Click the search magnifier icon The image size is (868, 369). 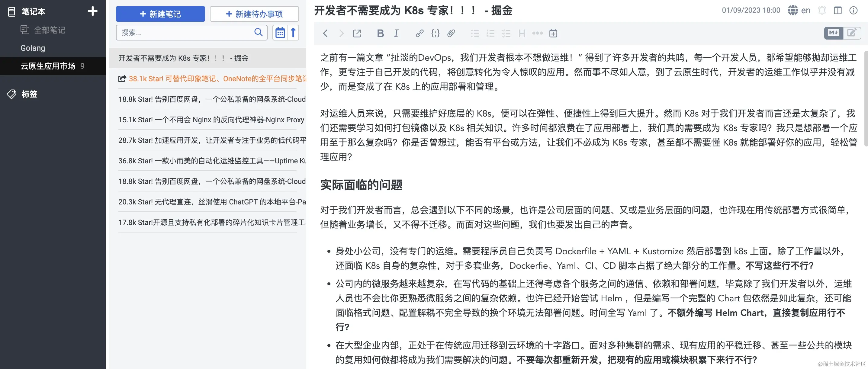[x=259, y=32]
